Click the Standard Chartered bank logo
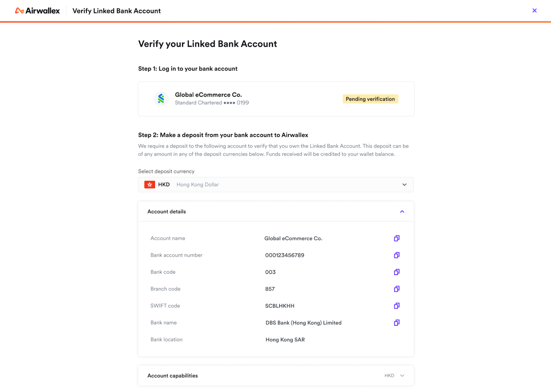The height and width of the screenshot is (392, 551). [161, 99]
